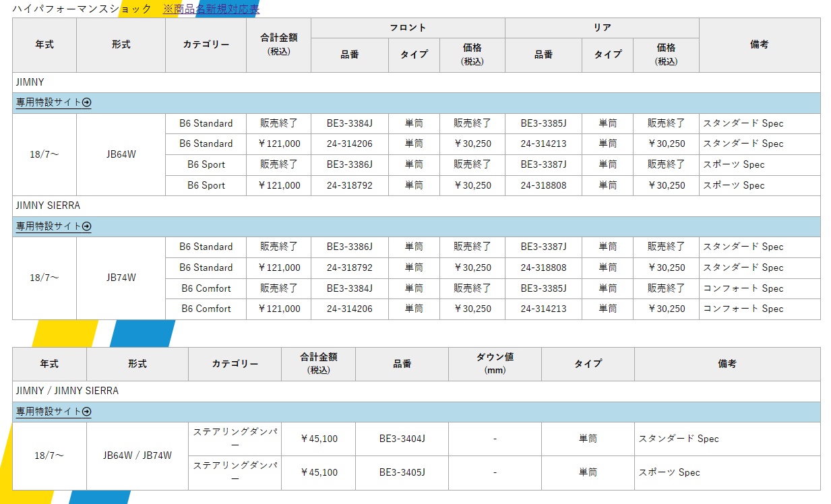Click the タイプ header under フロント
Image resolution: width=831 pixels, height=504 pixels.
414,55
